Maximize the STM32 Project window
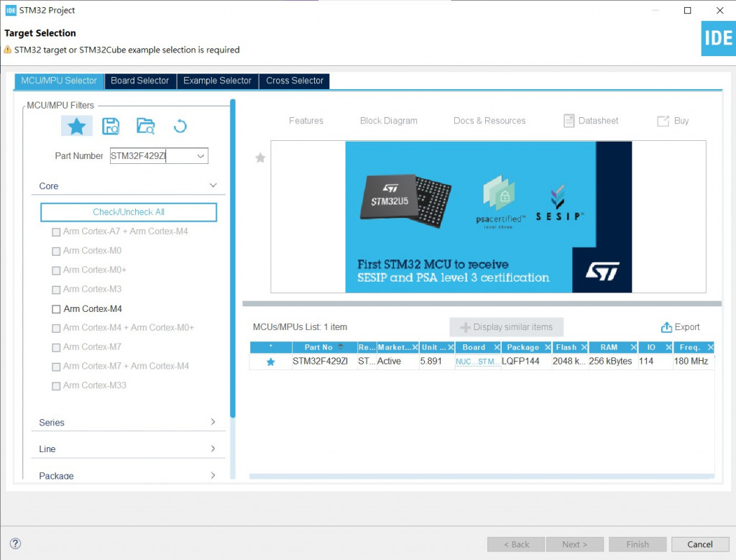 pos(688,10)
